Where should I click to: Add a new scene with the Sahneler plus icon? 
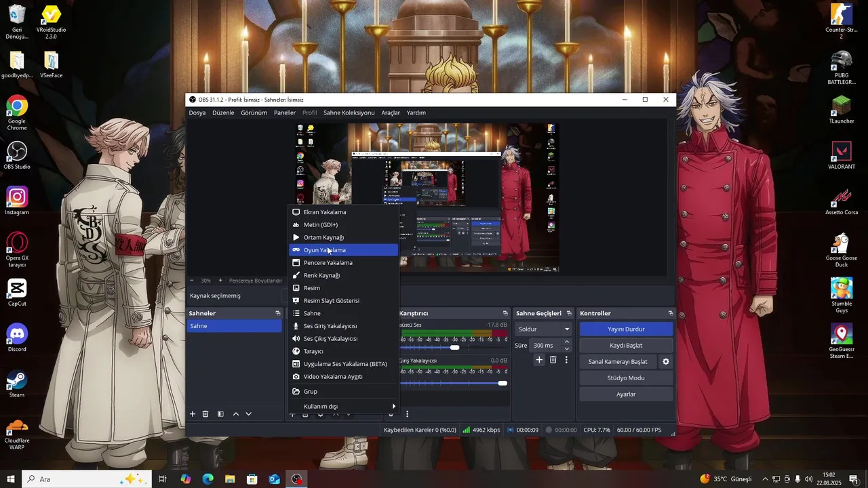193,414
